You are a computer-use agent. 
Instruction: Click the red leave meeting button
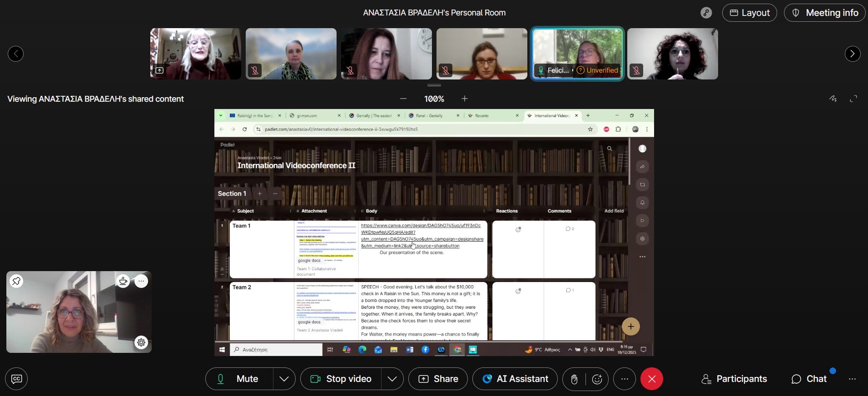click(651, 379)
